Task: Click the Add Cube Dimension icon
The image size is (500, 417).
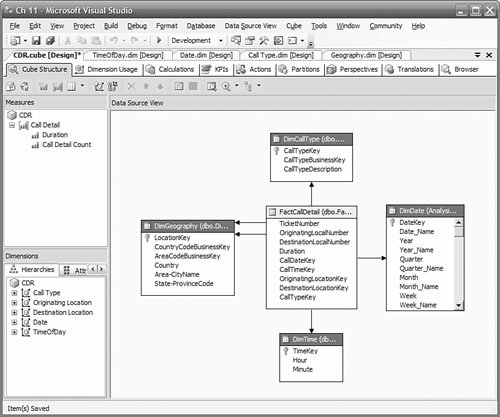Action: [x=99, y=87]
